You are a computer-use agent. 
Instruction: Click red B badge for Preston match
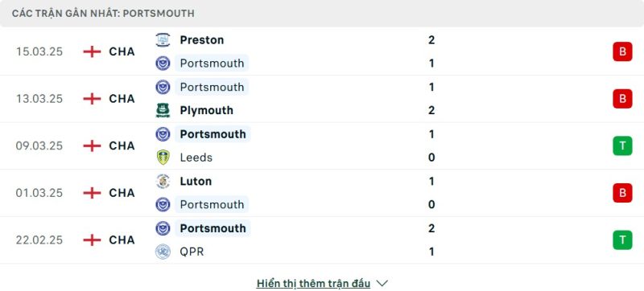point(622,51)
